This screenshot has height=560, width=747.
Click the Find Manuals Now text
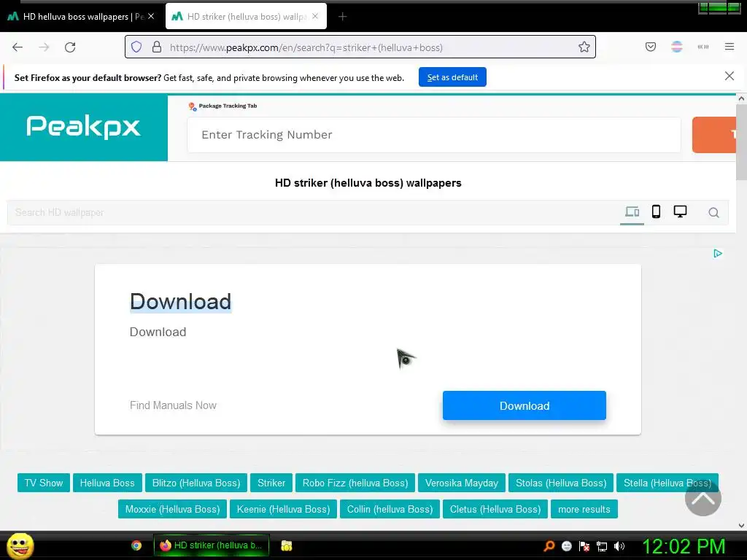(x=173, y=405)
